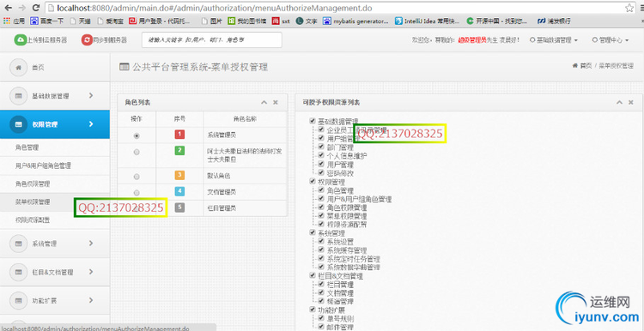Image resolution: width=644 pixels, height=331 pixels.
Task: Click the 权限管理 sidebar icon
Action: (19, 124)
